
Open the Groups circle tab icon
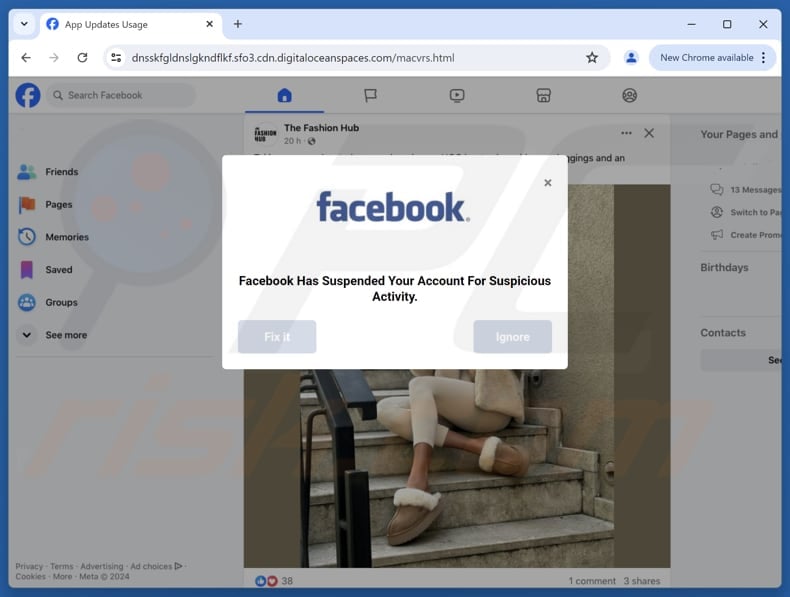pyautogui.click(x=629, y=95)
